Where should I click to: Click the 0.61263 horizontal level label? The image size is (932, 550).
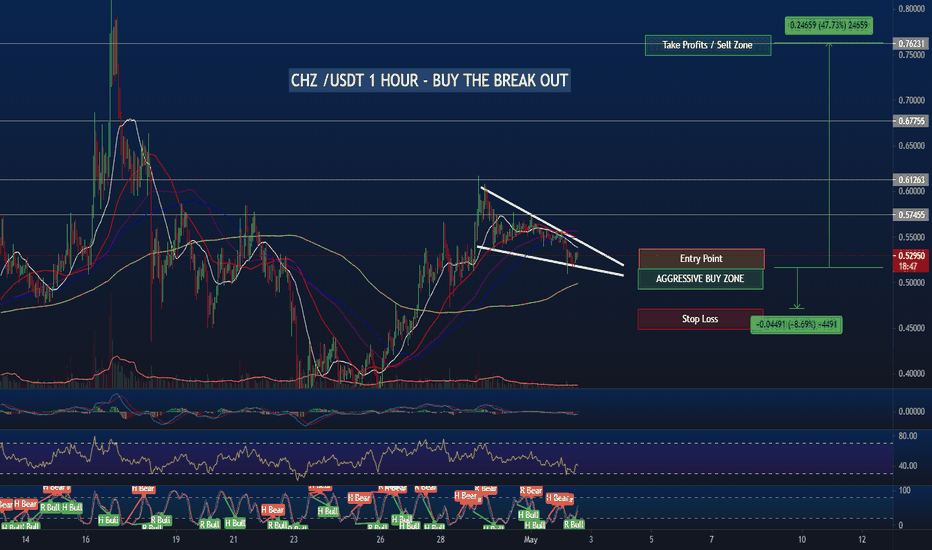point(911,180)
